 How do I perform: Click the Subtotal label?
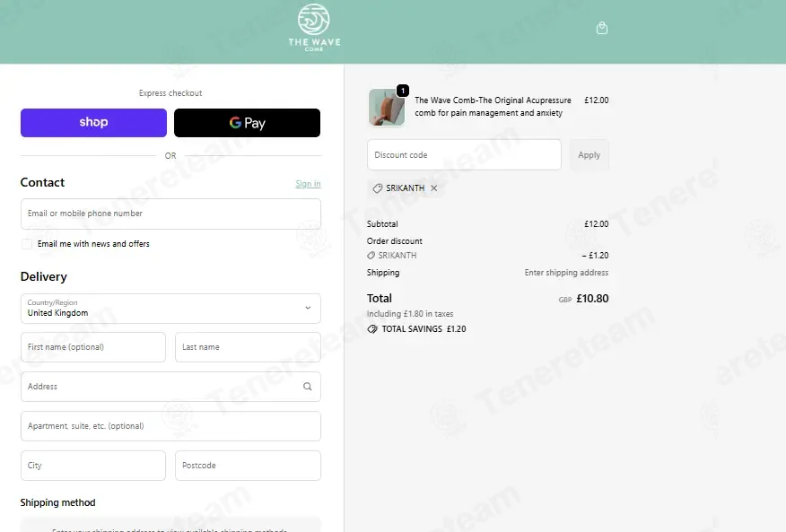point(382,224)
